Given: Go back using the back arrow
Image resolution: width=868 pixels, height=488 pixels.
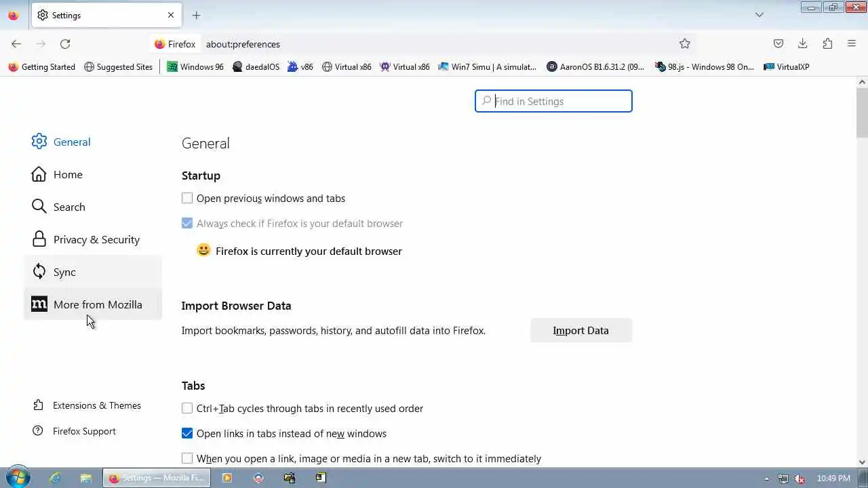Looking at the screenshot, I should click(16, 44).
